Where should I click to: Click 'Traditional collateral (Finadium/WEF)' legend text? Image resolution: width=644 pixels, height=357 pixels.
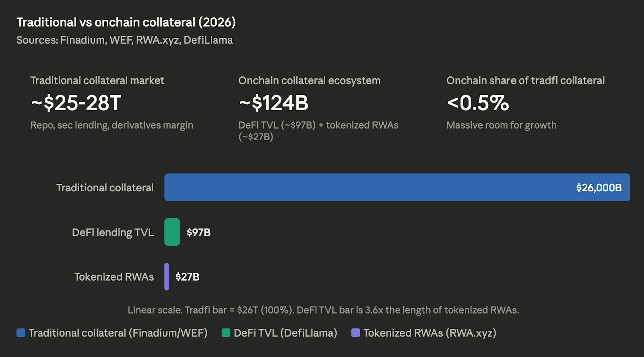tap(118, 333)
